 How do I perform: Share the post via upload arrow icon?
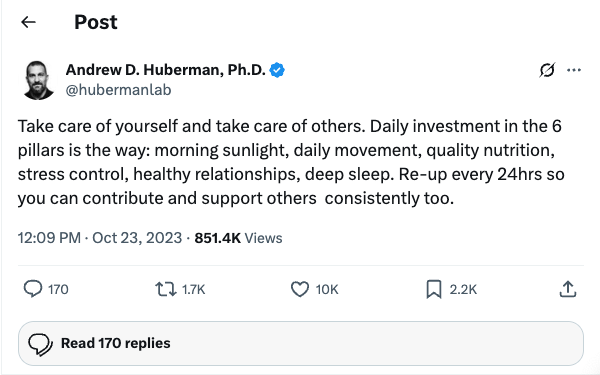point(568,289)
